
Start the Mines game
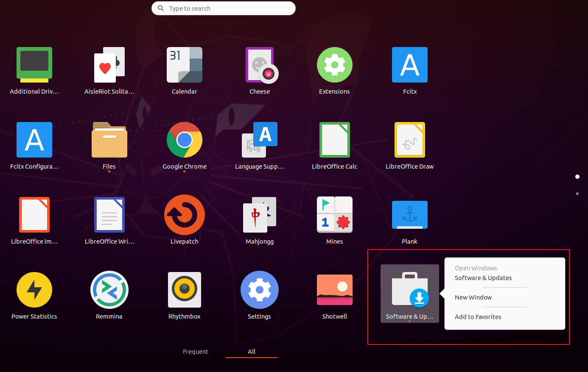point(335,215)
